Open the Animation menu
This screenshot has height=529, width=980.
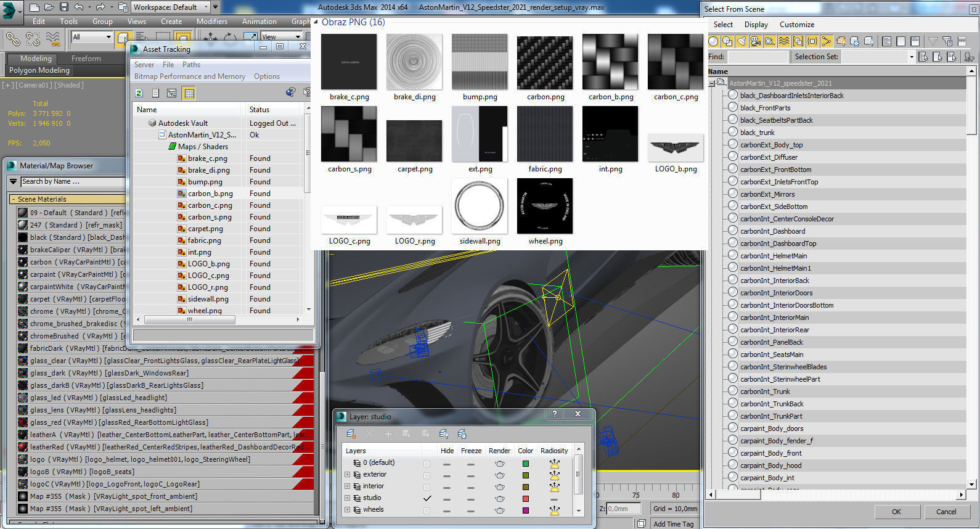(x=259, y=21)
